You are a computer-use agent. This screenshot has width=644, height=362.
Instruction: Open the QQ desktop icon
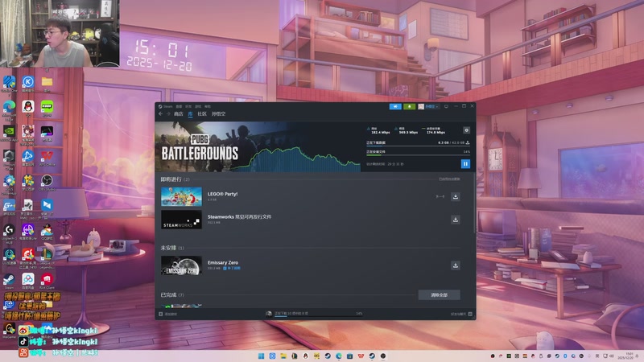28,109
